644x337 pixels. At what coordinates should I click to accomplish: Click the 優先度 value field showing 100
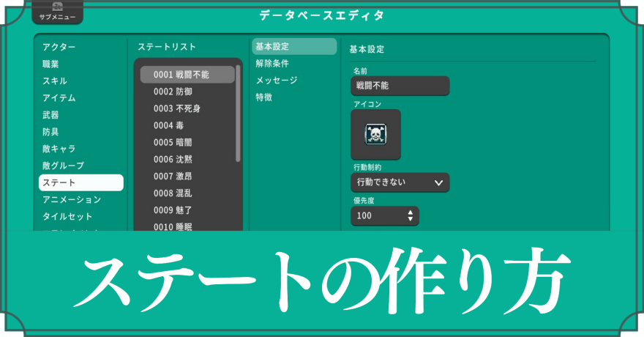(385, 216)
